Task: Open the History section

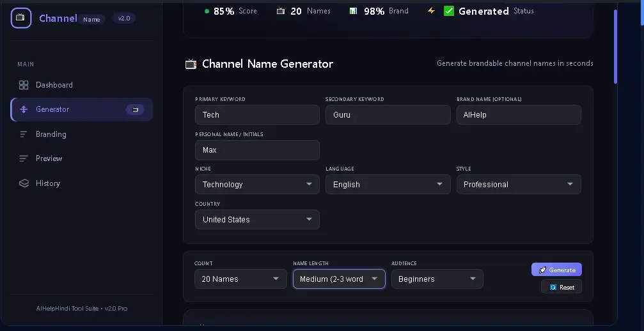Action: pos(82,183)
